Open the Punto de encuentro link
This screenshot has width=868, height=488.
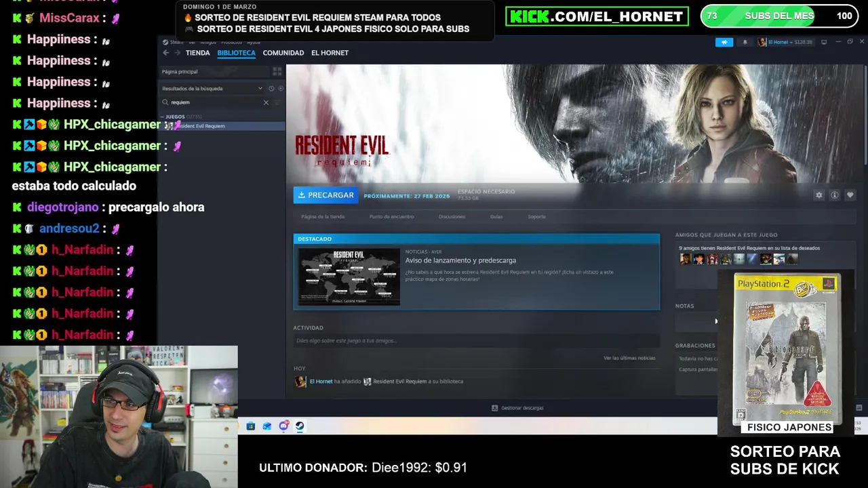coord(391,217)
